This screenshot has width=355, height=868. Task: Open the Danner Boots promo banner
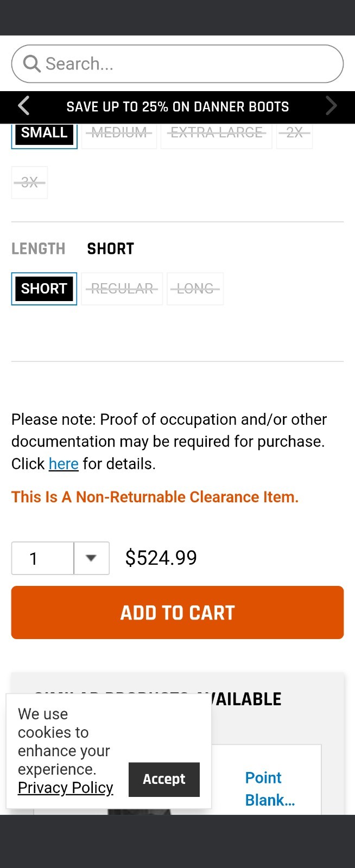coord(177,107)
